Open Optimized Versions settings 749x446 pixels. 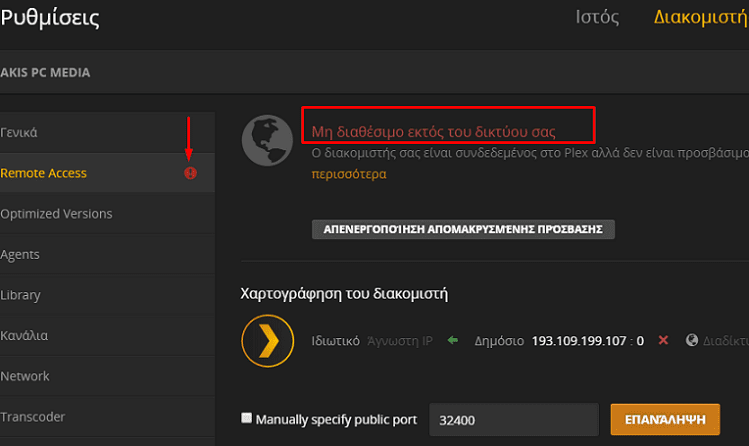point(107,213)
